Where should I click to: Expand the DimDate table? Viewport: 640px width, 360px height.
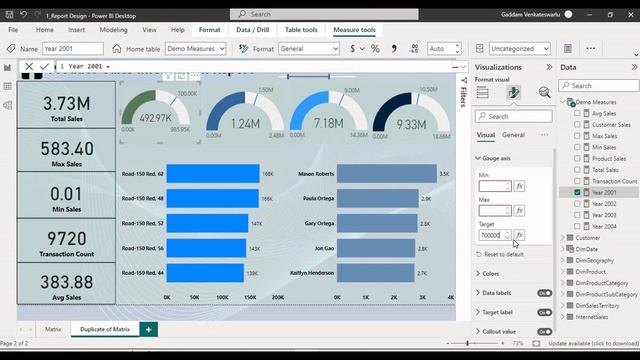(x=562, y=249)
